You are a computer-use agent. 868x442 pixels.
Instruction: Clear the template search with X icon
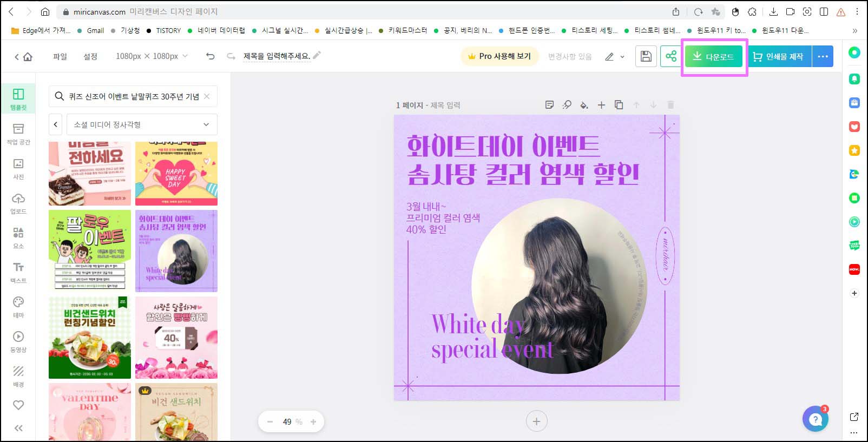[207, 96]
